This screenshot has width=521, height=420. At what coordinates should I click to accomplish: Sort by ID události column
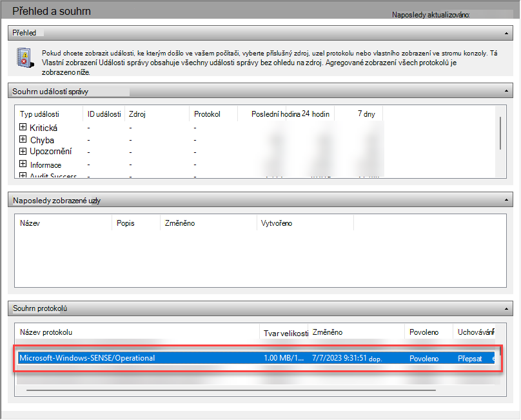pyautogui.click(x=104, y=114)
